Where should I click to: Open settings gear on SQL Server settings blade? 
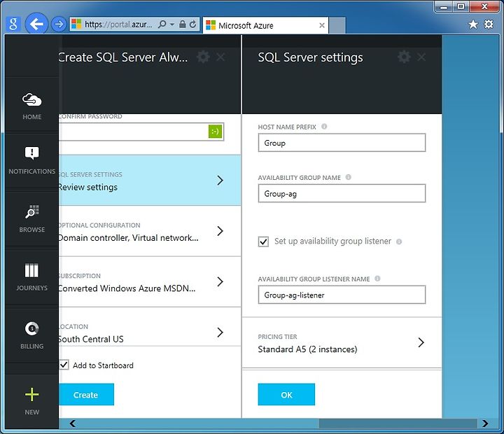404,57
